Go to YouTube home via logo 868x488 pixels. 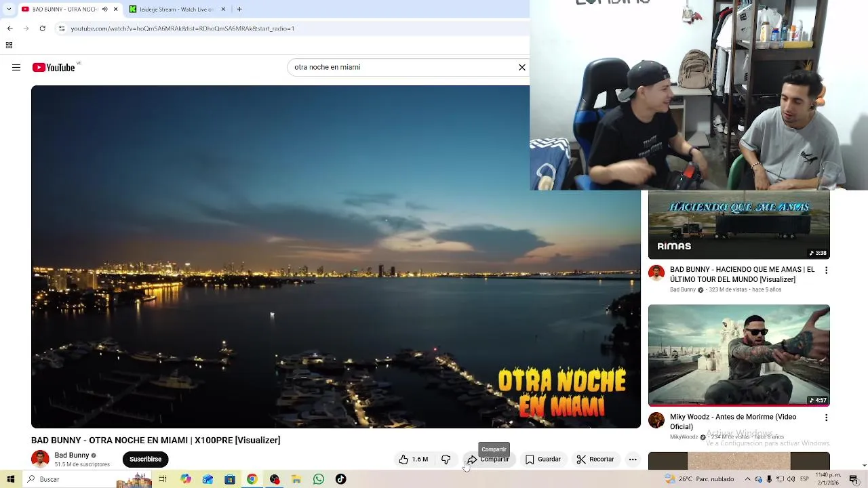[x=54, y=67]
